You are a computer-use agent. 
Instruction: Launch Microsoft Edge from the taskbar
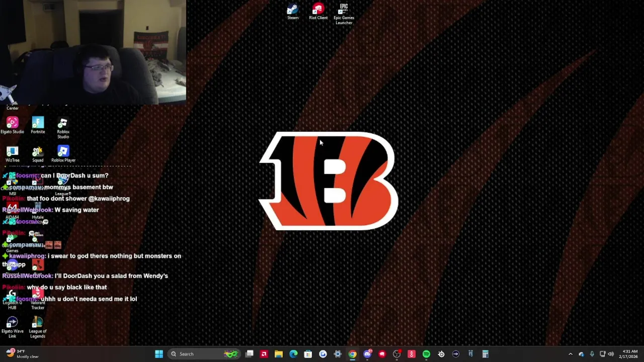tap(293, 354)
